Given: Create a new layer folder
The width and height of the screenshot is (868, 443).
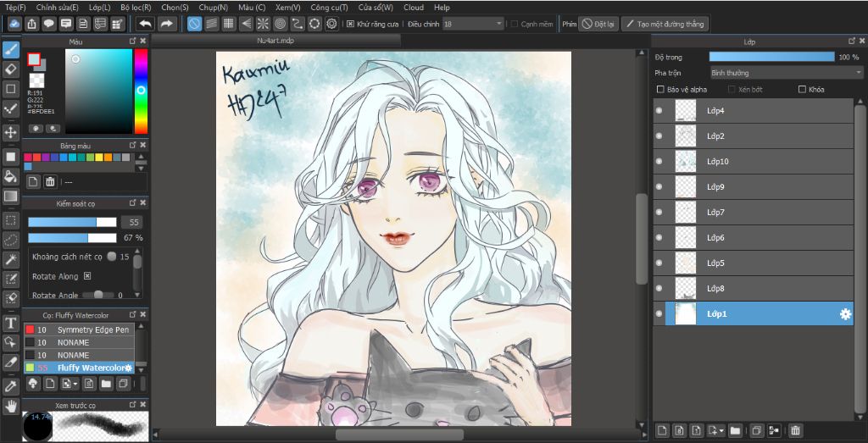Looking at the screenshot, I should point(735,430).
